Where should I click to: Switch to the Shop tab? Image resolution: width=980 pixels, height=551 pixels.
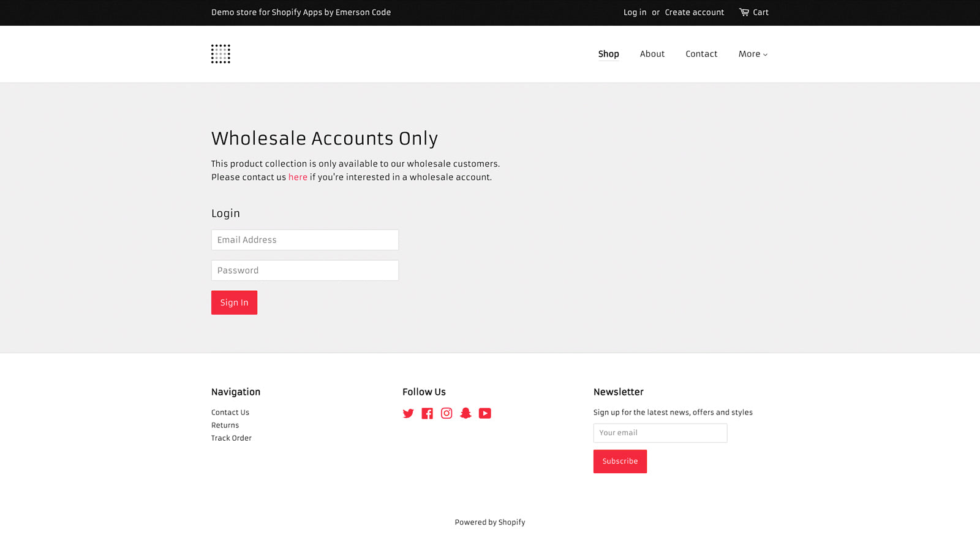click(608, 54)
